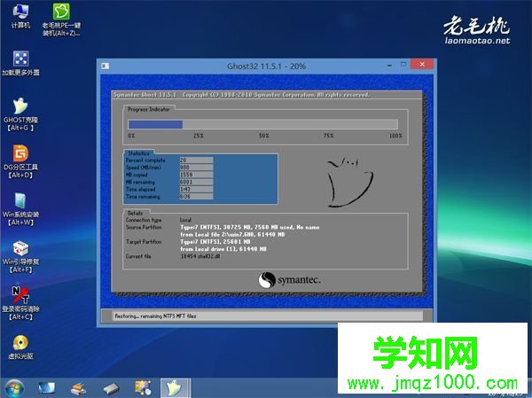Image resolution: width=532 pixels, height=398 pixels.
Task: Close the Ghost32 window
Action: click(x=422, y=64)
